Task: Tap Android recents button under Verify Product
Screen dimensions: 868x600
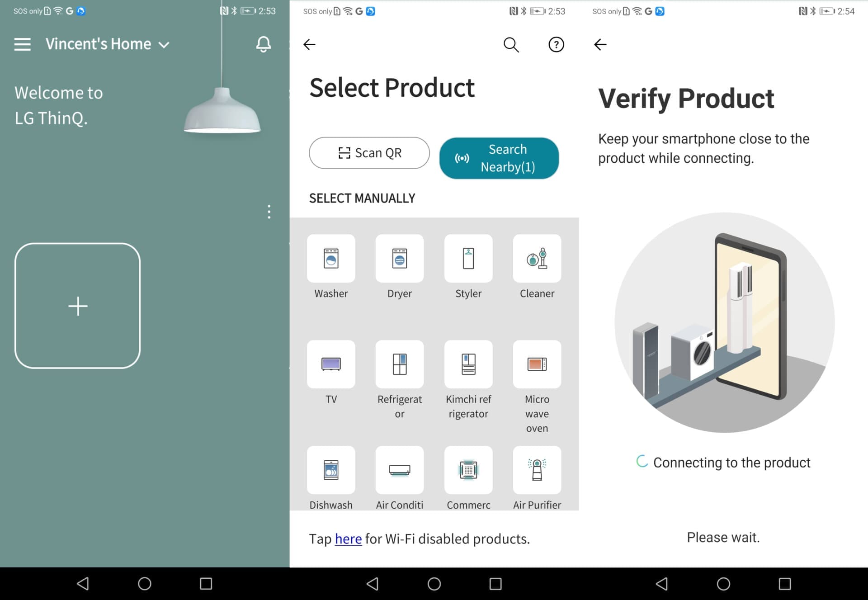Action: click(x=785, y=584)
